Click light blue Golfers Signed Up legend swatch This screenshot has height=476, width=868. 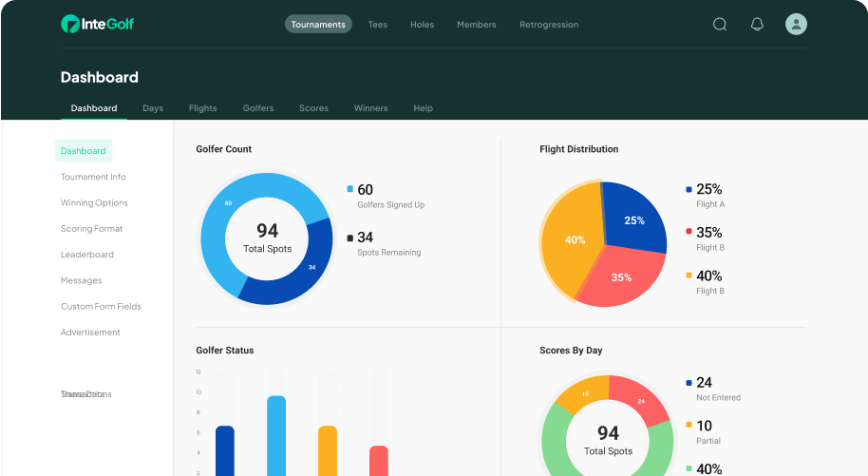click(349, 189)
